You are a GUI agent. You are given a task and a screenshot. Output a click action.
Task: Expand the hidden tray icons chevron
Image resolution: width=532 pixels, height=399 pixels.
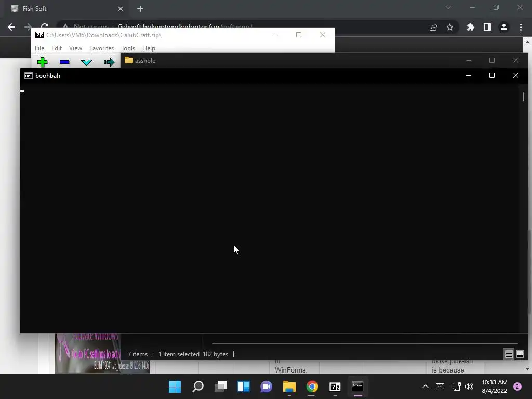coord(425,387)
